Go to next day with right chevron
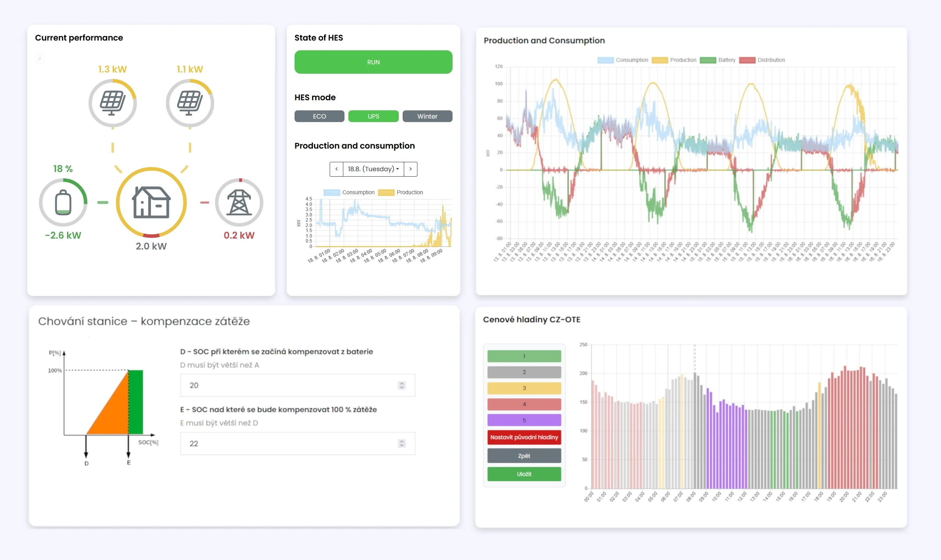Screen dimensions: 941x560 [410, 169]
